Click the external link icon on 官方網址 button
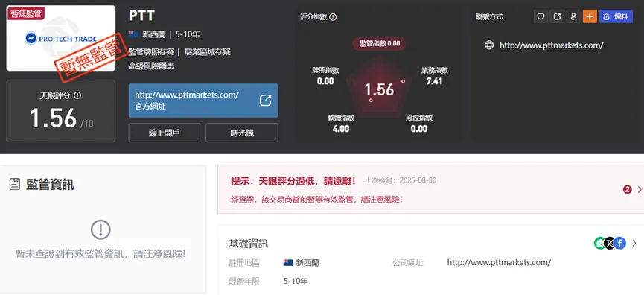 [x=265, y=101]
